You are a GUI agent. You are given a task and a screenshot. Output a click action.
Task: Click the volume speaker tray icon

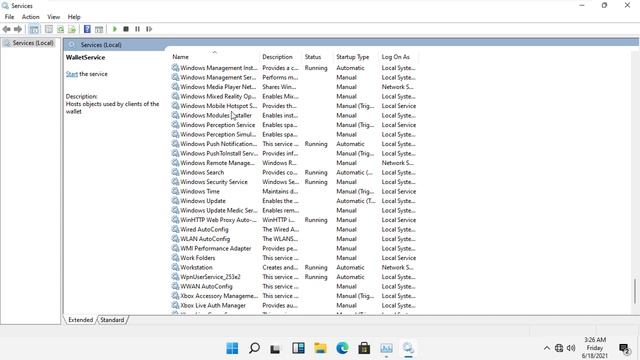point(571,348)
